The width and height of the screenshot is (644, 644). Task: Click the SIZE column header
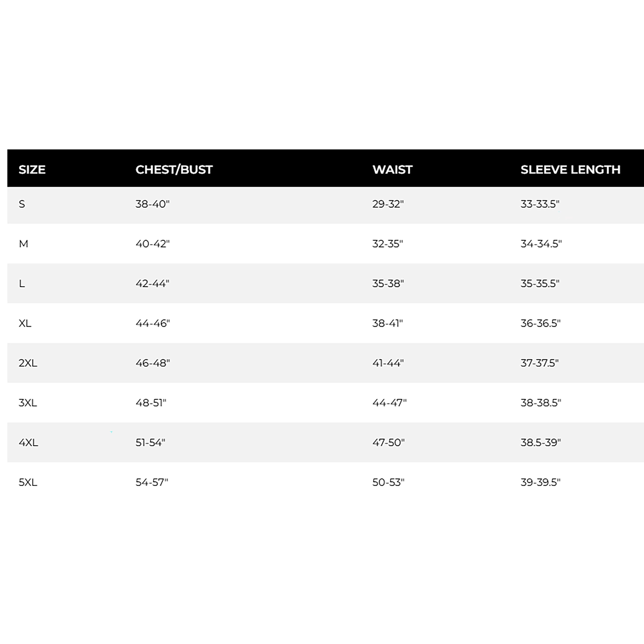coord(32,170)
